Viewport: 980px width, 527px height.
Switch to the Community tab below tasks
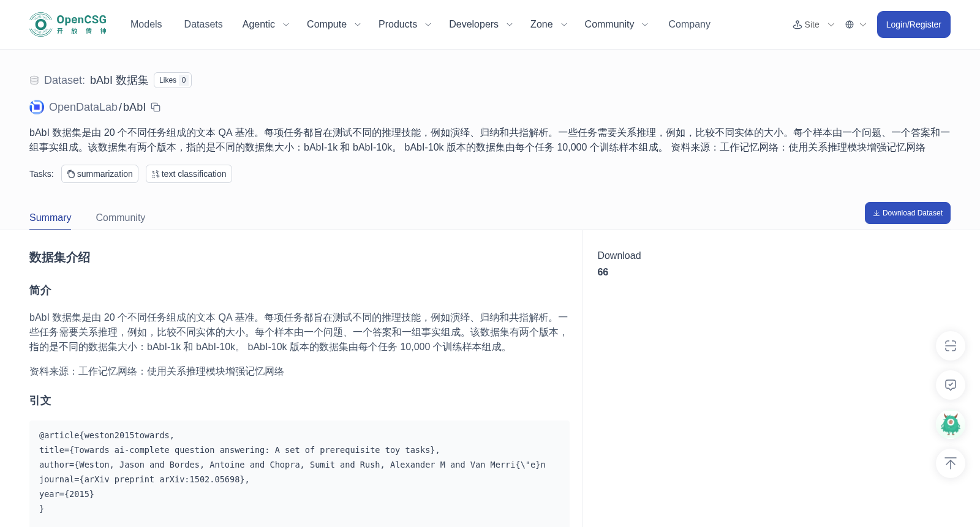(121, 218)
